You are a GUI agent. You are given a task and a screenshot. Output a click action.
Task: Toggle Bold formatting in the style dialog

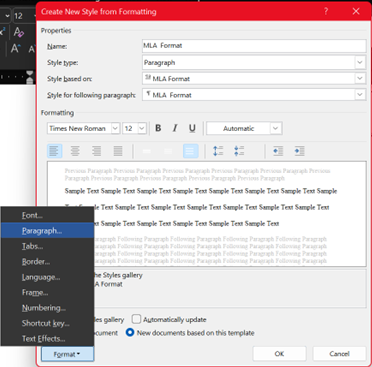(158, 128)
